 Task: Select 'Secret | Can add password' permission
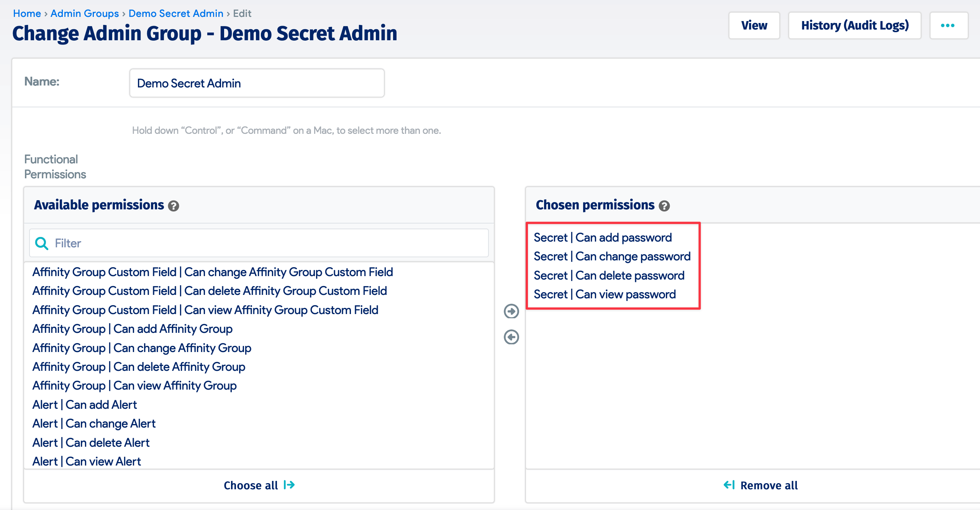pyautogui.click(x=603, y=238)
